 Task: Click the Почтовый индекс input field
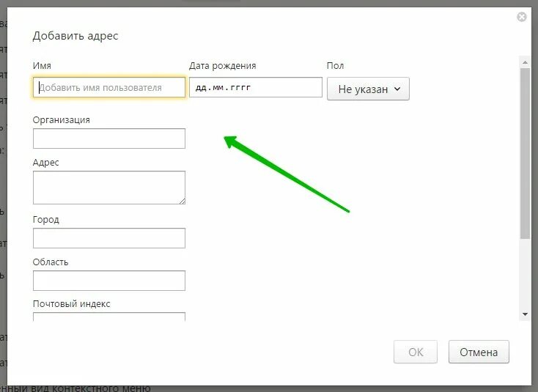(109, 317)
